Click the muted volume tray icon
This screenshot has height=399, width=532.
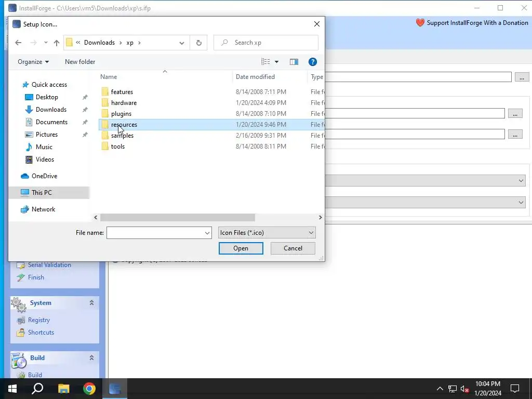point(464,389)
